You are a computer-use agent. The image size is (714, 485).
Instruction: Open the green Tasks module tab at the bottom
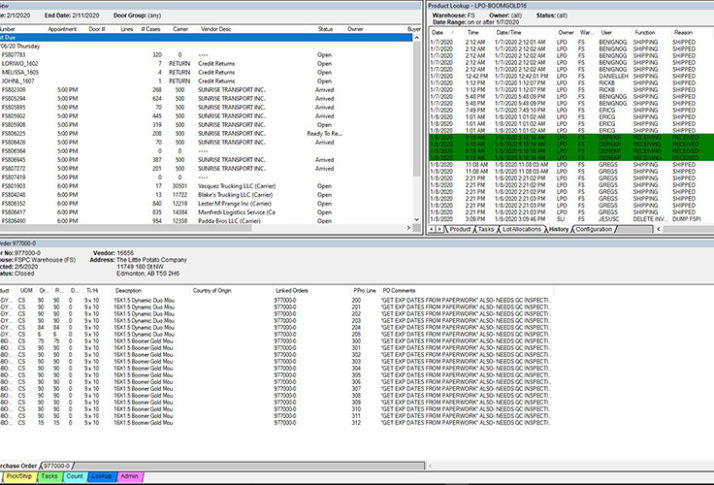click(x=49, y=476)
